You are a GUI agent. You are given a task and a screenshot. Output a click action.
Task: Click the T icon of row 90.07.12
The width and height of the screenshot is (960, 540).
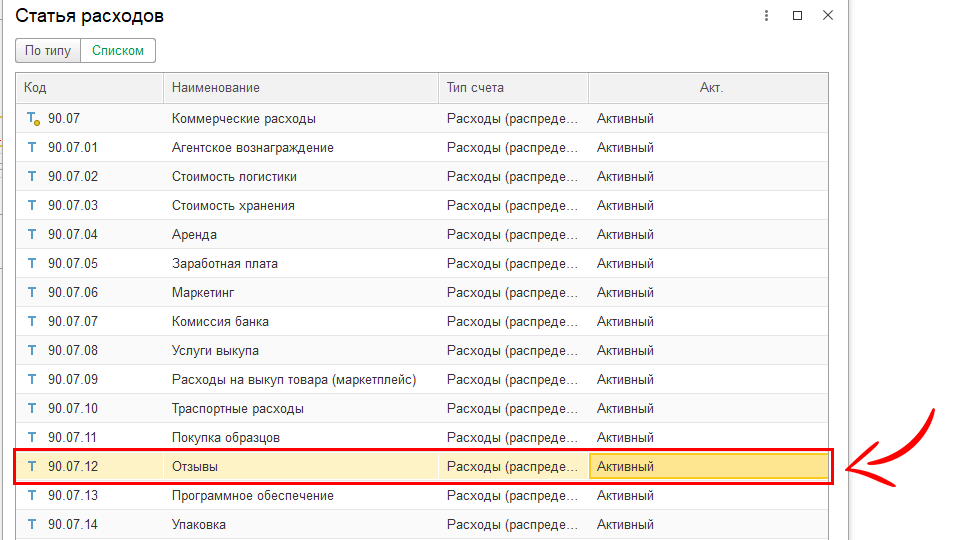pyautogui.click(x=32, y=467)
